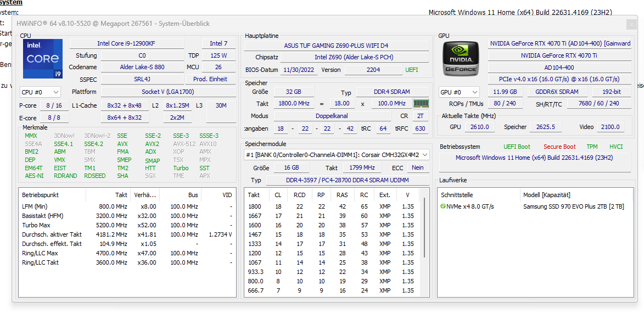
Task: Close the System-Überblick window
Action: tap(632, 25)
